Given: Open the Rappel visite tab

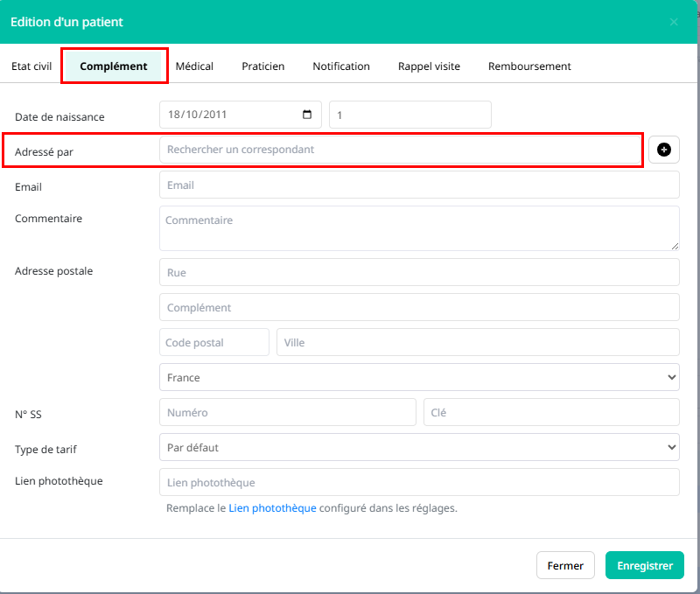Looking at the screenshot, I should coord(429,66).
